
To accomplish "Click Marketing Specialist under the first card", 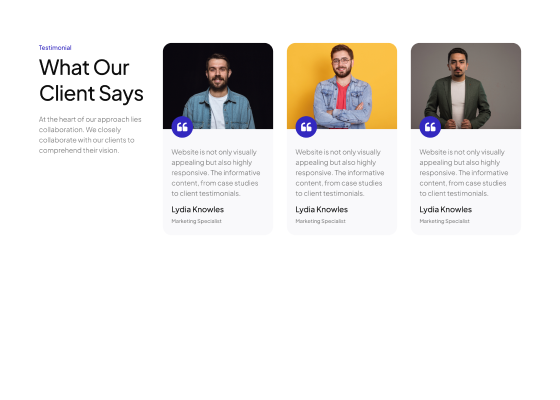I will click(x=196, y=221).
